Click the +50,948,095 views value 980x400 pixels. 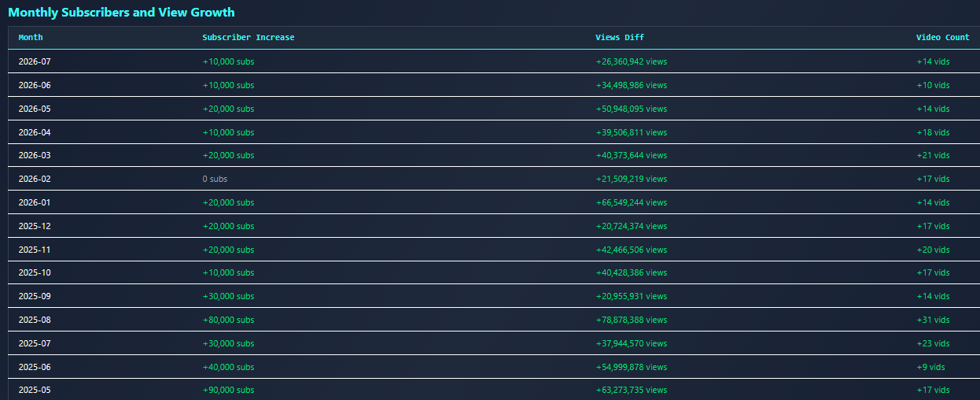click(x=632, y=109)
